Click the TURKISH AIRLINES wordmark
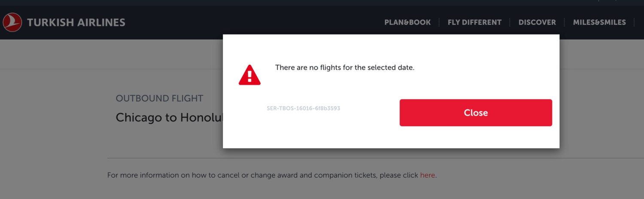 click(76, 22)
